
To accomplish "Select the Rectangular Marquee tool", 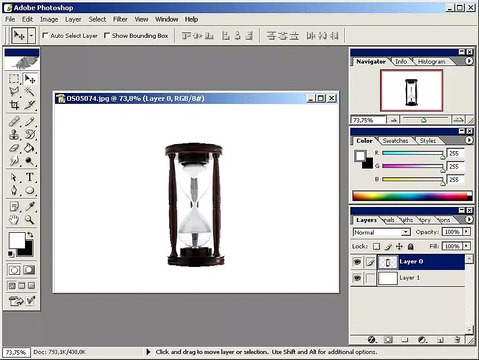I will click(14, 79).
